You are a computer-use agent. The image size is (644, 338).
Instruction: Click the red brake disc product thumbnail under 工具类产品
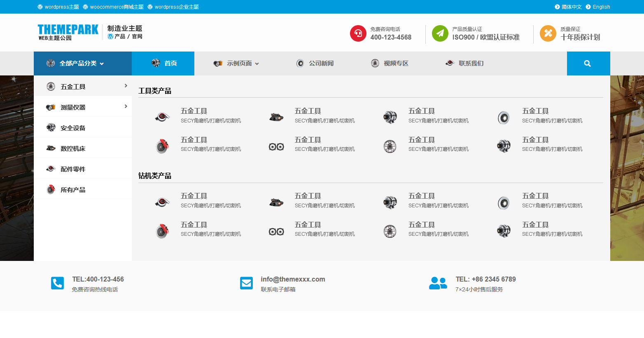tap(162, 146)
